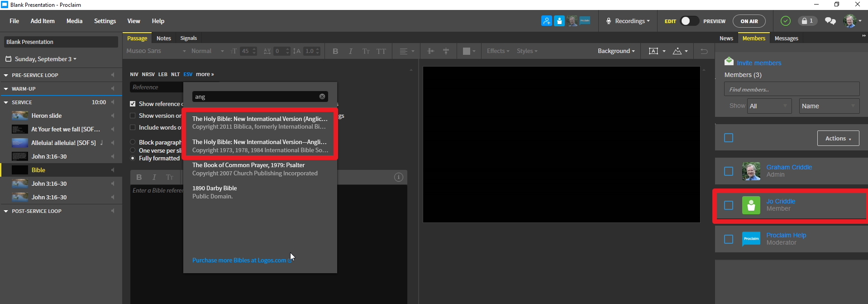Click the green sync status checkmark
Image resolution: width=868 pixels, height=304 pixels.
pyautogui.click(x=786, y=21)
